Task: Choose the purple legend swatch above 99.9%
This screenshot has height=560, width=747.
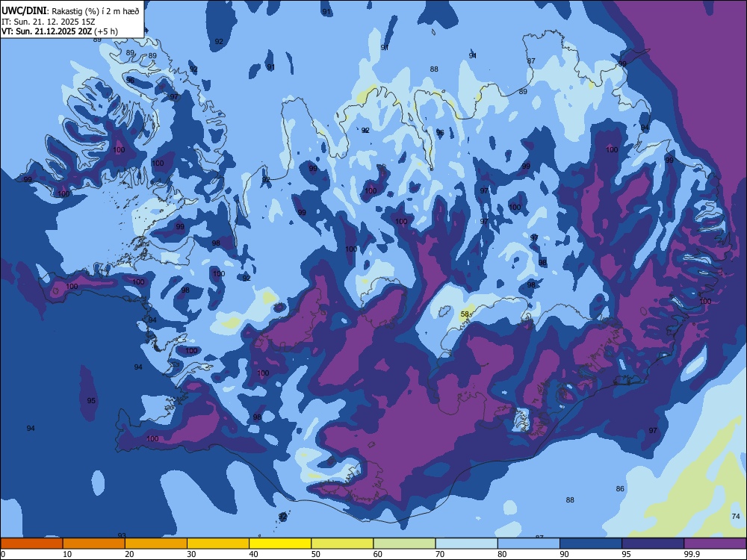Action: coord(715,544)
